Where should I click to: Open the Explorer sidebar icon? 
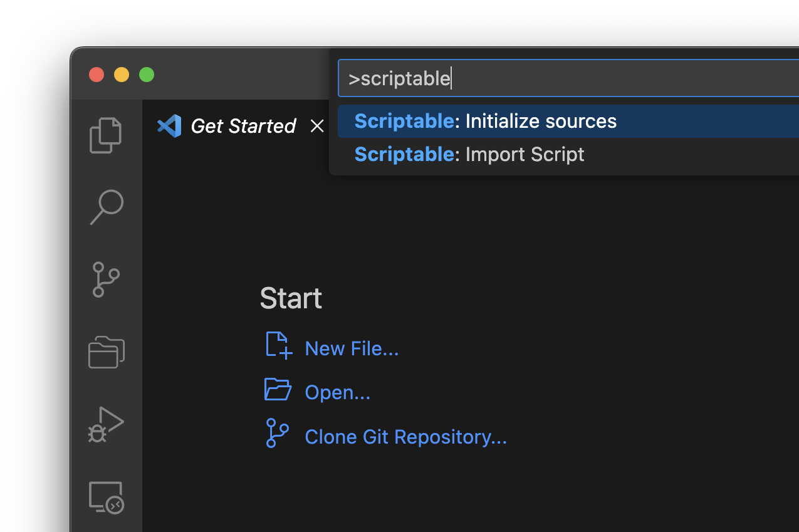(106, 134)
